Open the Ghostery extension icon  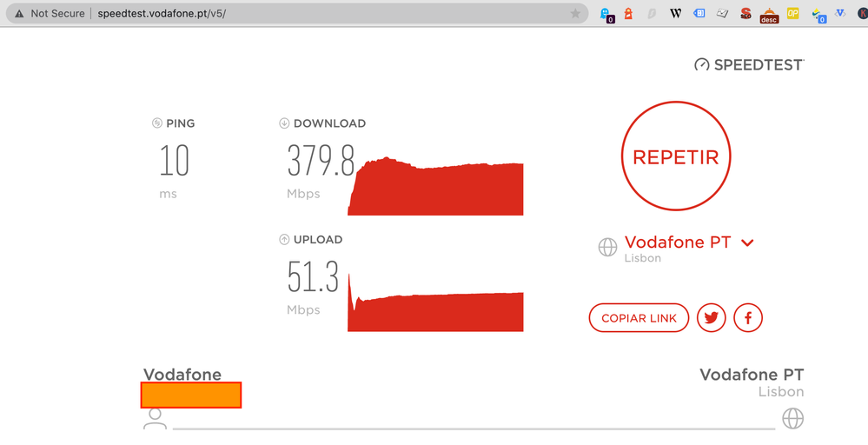pyautogui.click(x=606, y=15)
